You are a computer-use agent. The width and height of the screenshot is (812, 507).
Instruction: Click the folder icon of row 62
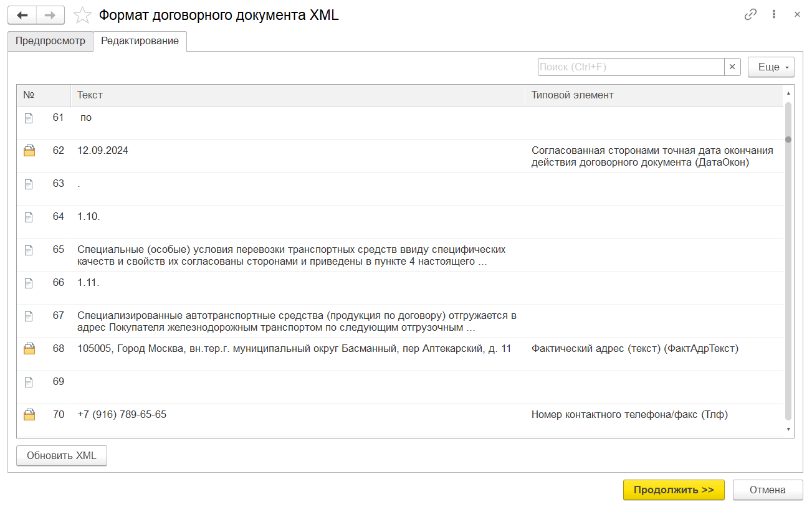pyautogui.click(x=29, y=151)
